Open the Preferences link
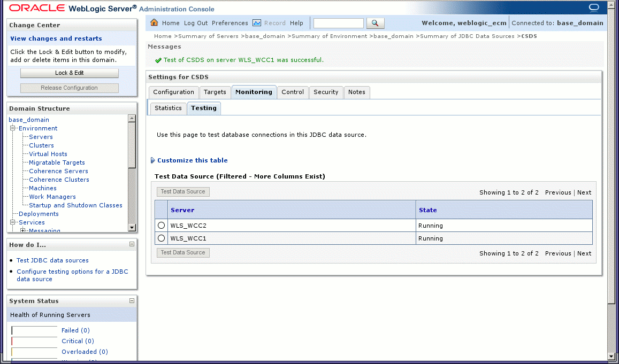The image size is (619, 364). pos(230,23)
